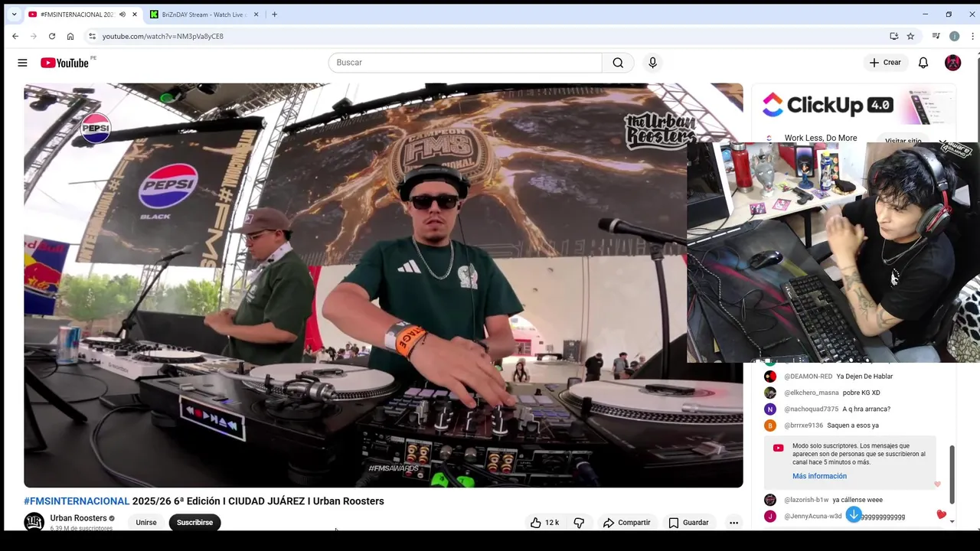Click message 'Saquen a esos ya'
Image resolution: width=980 pixels, height=551 pixels.
click(852, 425)
